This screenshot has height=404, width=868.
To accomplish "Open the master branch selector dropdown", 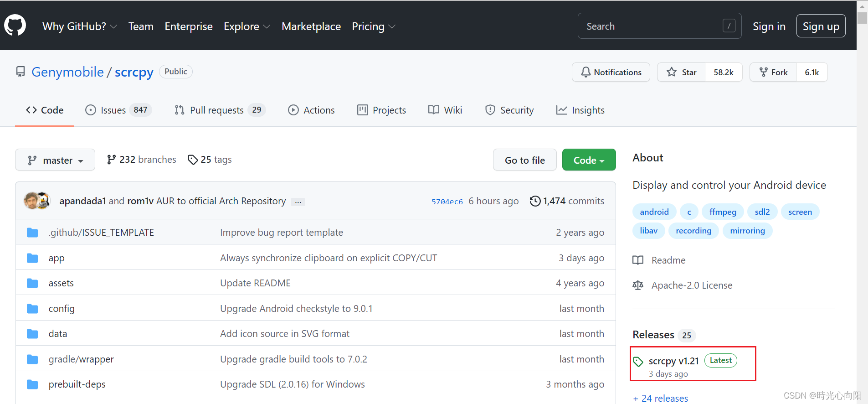I will (55, 160).
